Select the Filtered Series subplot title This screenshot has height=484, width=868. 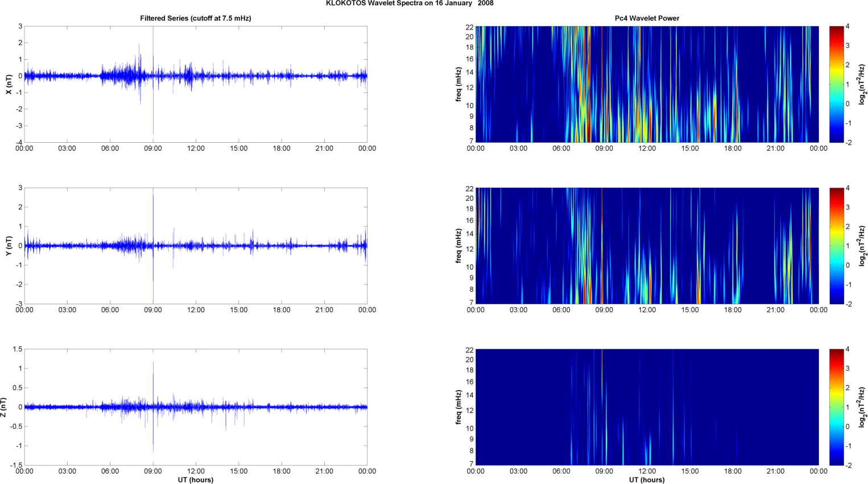(x=196, y=18)
